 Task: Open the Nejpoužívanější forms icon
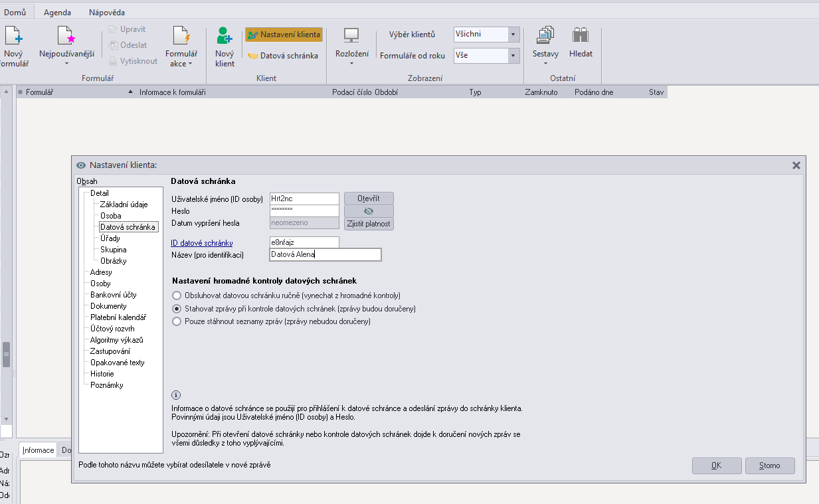click(x=66, y=37)
